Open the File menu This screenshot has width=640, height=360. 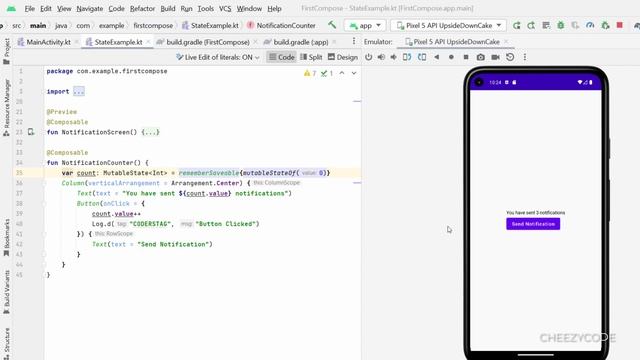[x=29, y=8]
